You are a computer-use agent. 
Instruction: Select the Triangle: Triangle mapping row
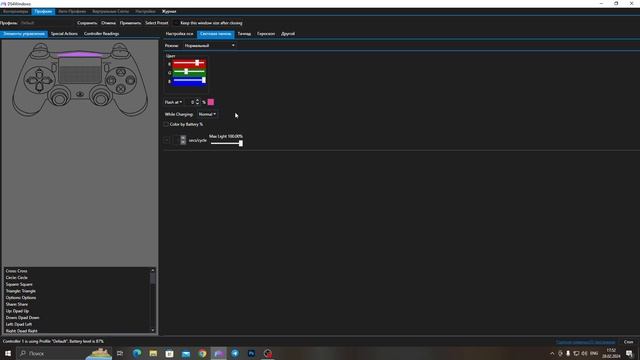(77, 291)
